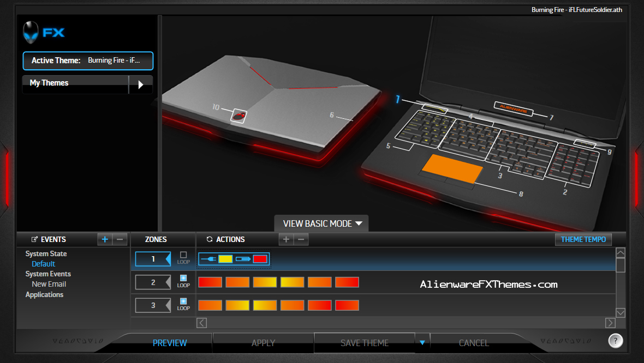Select second yellow-orange action in zone 3
Image resolution: width=644 pixels, height=363 pixels.
tap(237, 305)
